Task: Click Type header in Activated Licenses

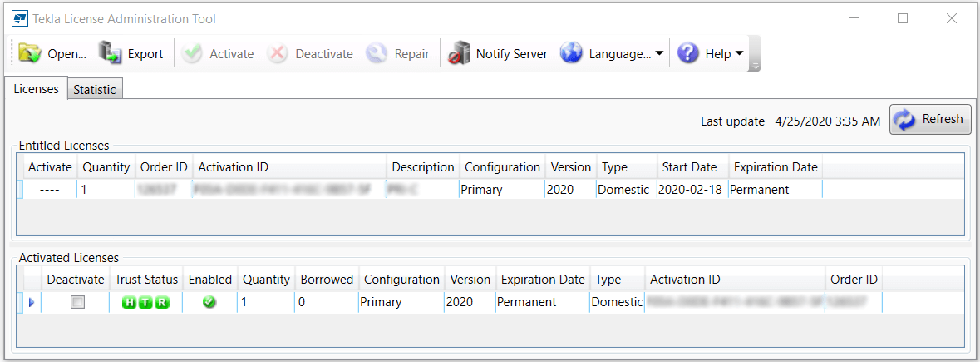Action: (618, 279)
